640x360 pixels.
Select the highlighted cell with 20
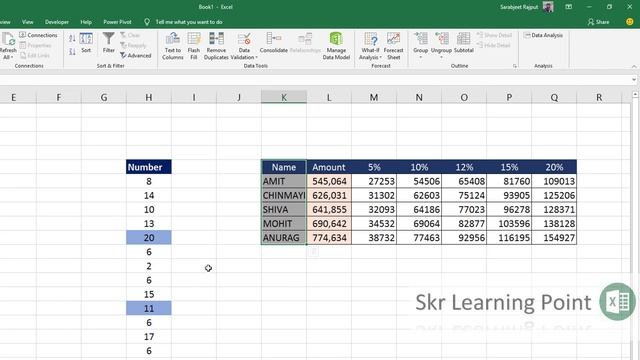(149, 238)
